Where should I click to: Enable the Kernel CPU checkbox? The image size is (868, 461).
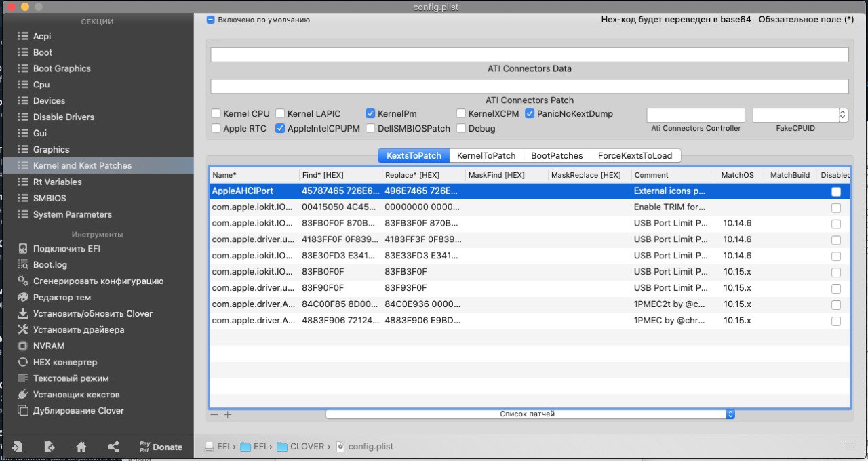coord(216,114)
